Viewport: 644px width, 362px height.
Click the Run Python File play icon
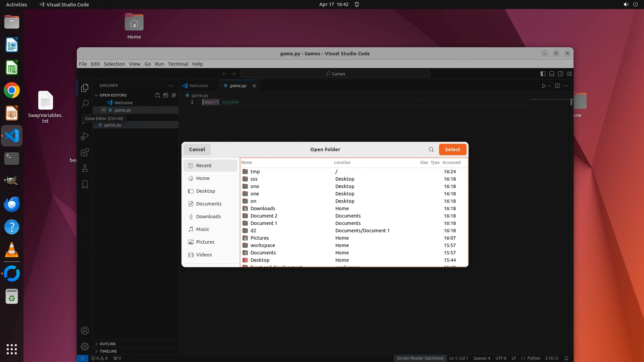(x=543, y=86)
